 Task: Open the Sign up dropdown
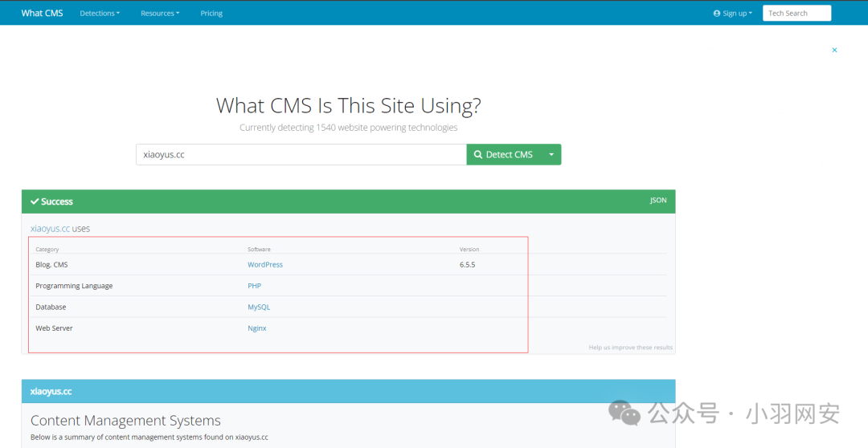[x=732, y=14]
